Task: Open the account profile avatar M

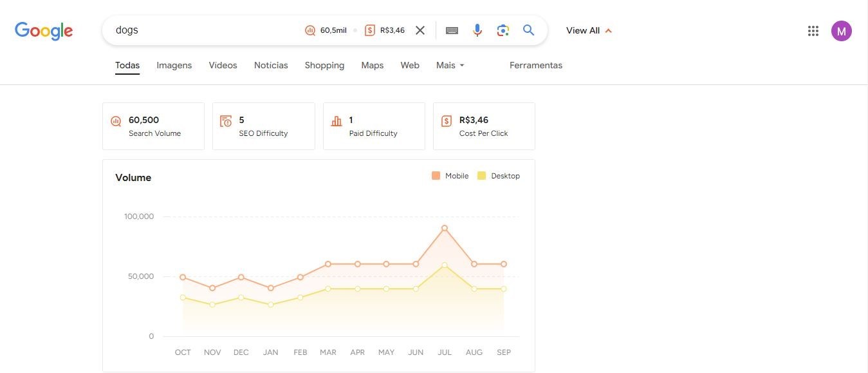Action: 841,30
